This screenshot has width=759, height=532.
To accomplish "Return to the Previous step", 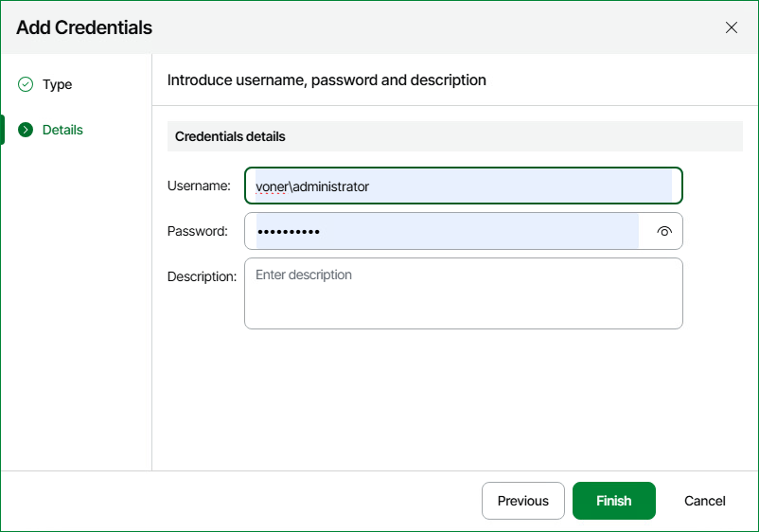I will tap(522, 501).
